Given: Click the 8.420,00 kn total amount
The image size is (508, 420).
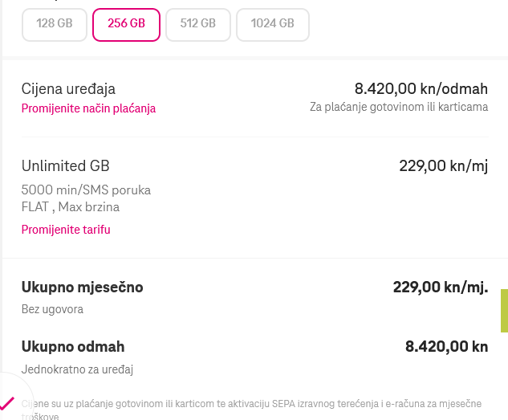Looking at the screenshot, I should (x=446, y=347).
